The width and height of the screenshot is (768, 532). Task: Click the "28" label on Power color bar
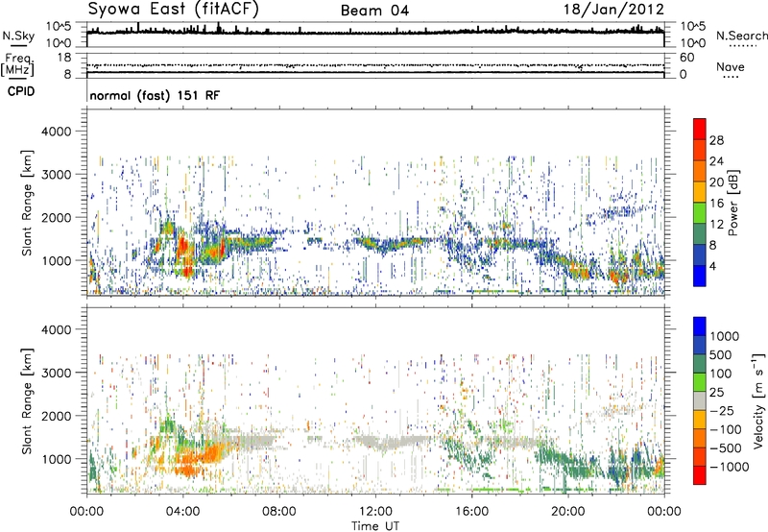pyautogui.click(x=716, y=140)
